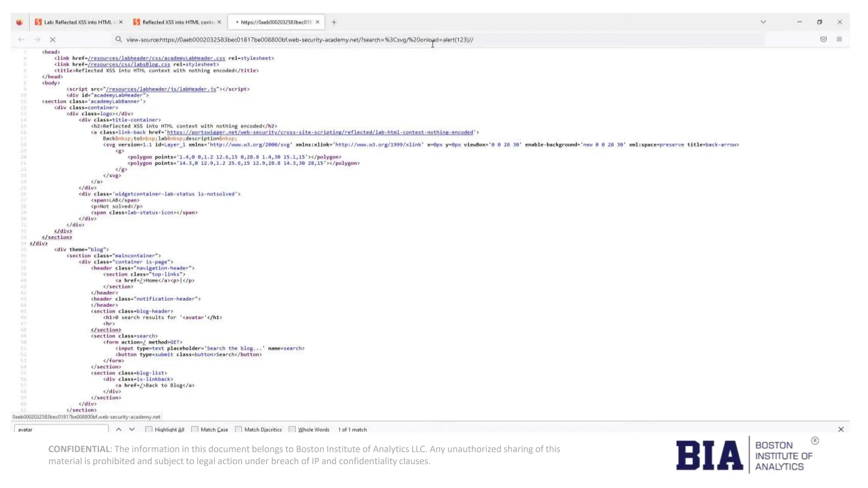
Task: Go back one page
Action: (21, 39)
